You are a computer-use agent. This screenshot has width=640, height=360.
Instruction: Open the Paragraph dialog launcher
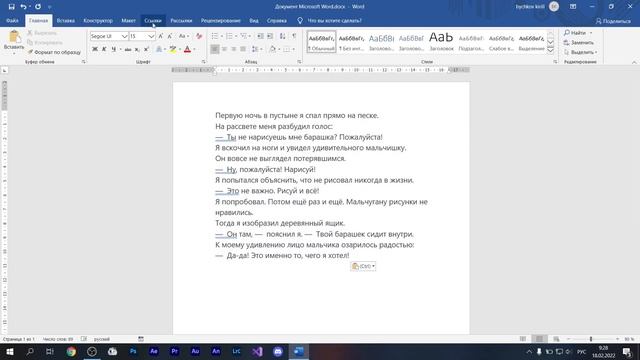tap(299, 62)
